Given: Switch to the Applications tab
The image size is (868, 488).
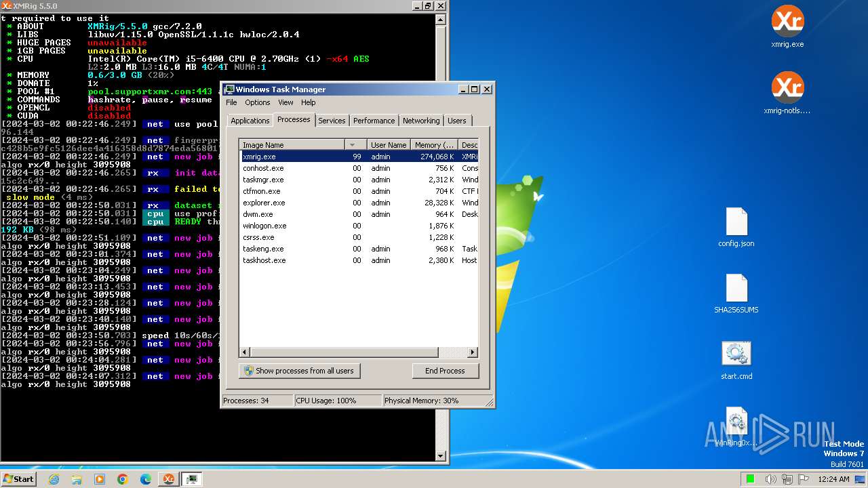Looking at the screenshot, I should pyautogui.click(x=250, y=121).
